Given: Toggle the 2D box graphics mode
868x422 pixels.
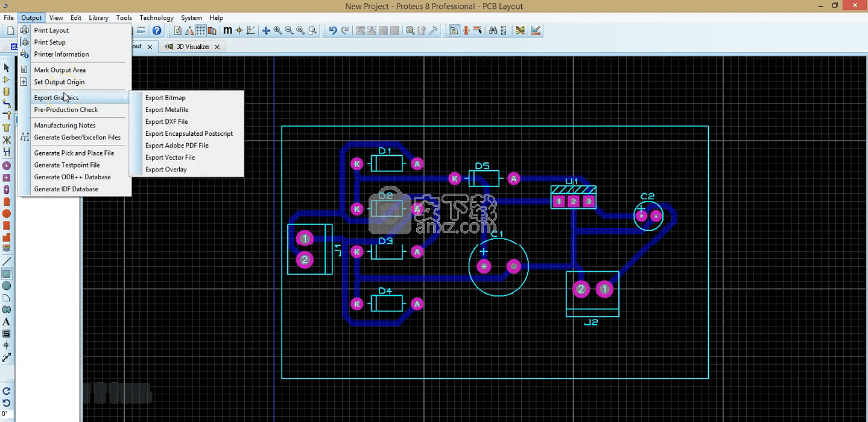Looking at the screenshot, I should (x=7, y=274).
